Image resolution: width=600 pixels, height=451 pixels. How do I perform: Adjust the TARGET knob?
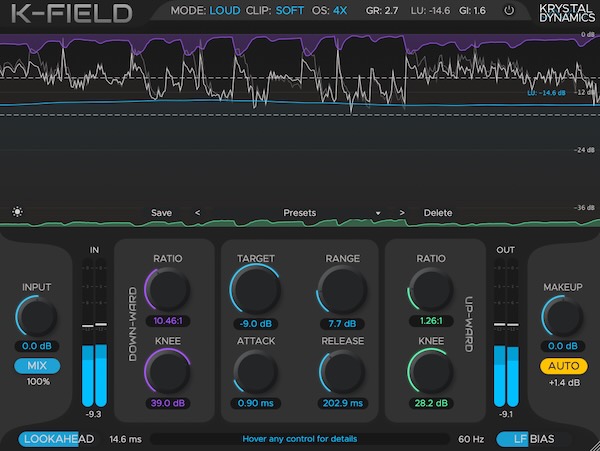pyautogui.click(x=256, y=290)
